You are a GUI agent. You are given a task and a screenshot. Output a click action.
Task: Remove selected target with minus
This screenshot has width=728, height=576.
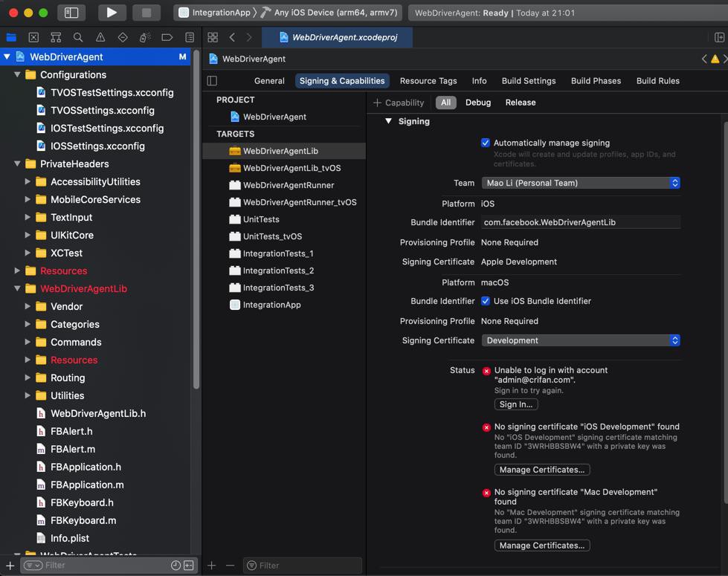click(231, 566)
